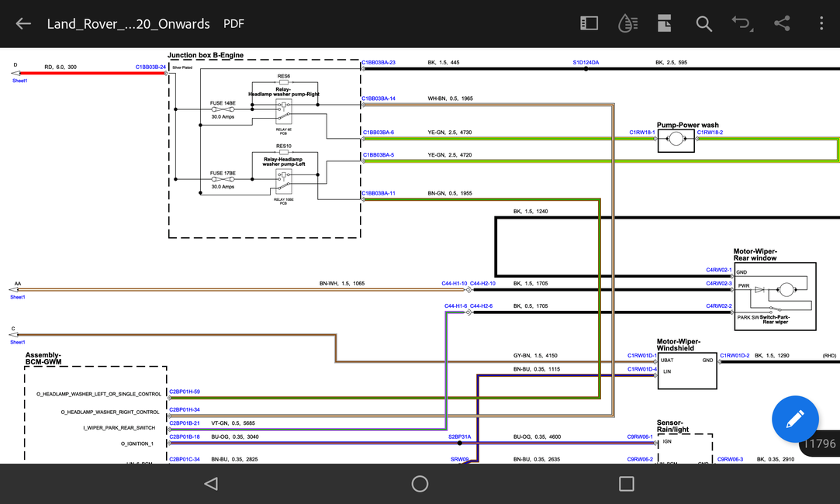Tap connector label C9RW06-1
The width and height of the screenshot is (840, 504).
[640, 437]
